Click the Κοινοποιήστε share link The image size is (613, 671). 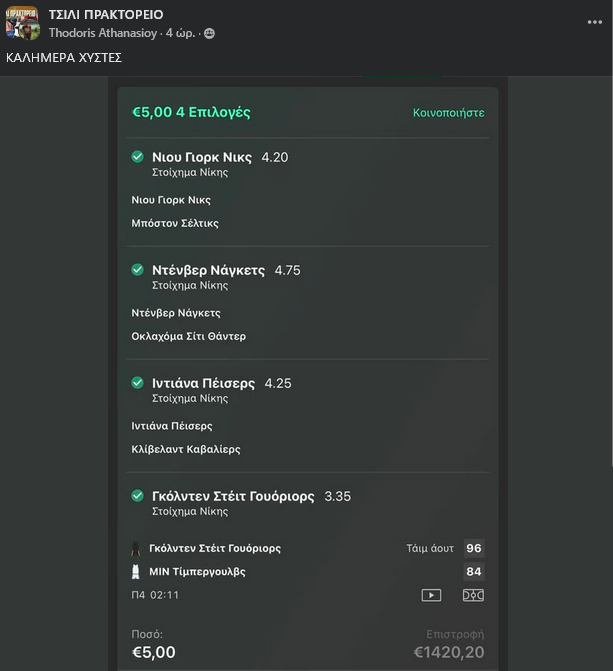click(x=449, y=113)
